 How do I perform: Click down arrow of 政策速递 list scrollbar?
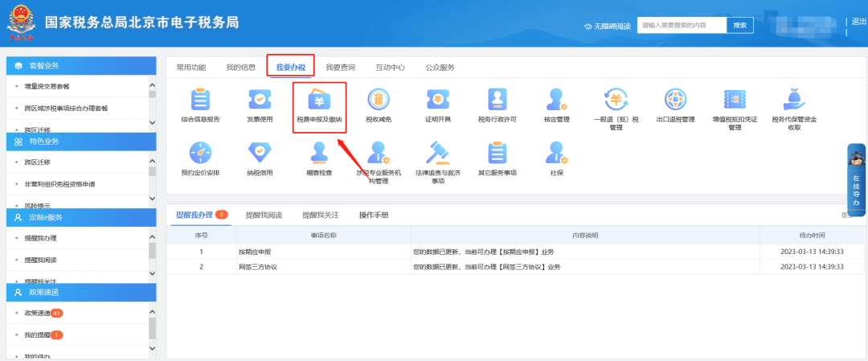tap(152, 349)
